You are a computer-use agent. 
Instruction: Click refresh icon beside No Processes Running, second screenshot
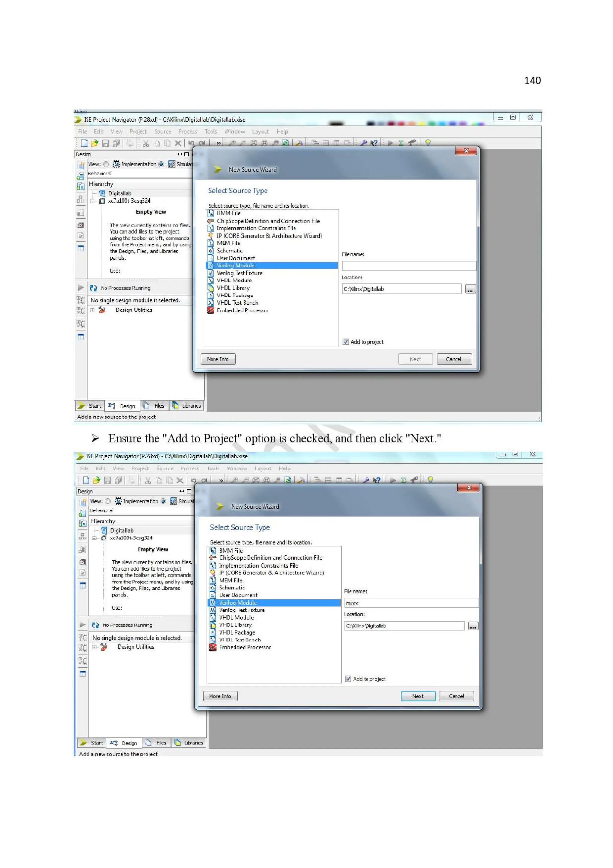(x=95, y=625)
